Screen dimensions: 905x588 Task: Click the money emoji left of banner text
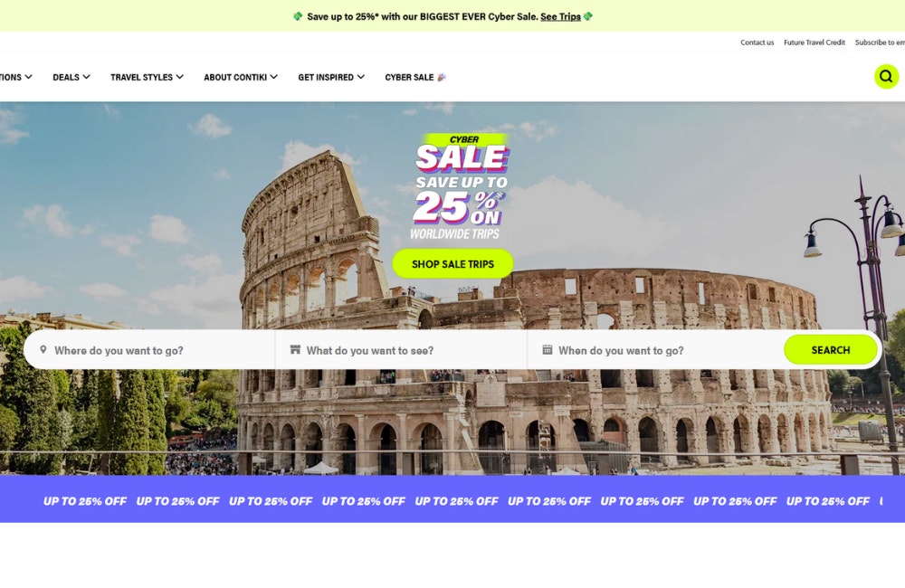(x=298, y=16)
